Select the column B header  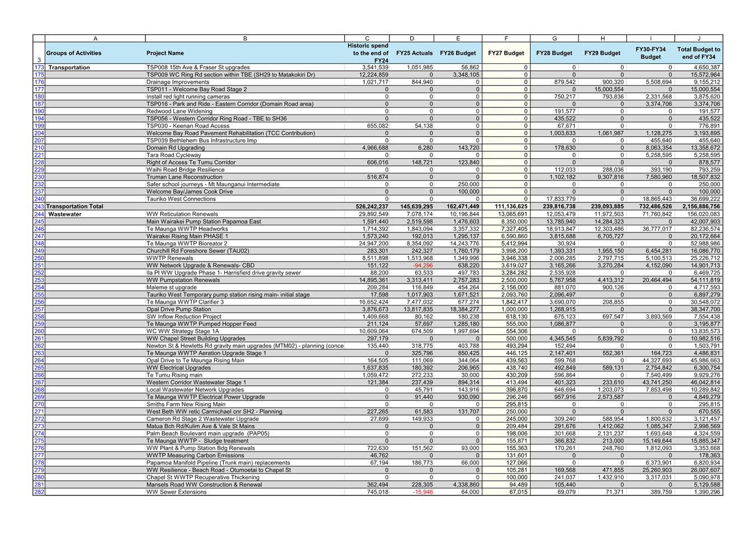(245, 39)
